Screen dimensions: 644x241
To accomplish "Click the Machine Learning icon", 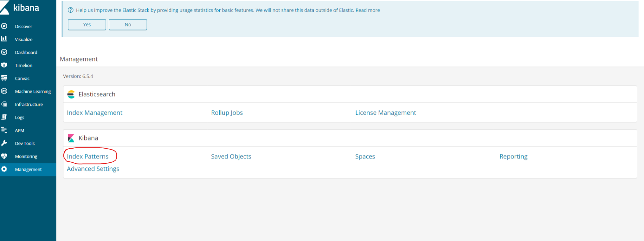I will (x=4, y=91).
